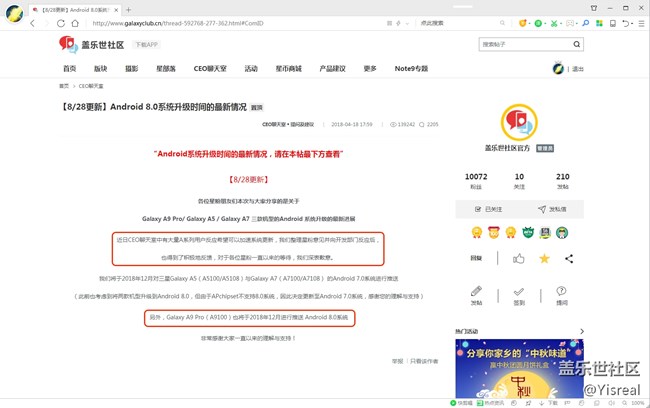Go back with the browser back arrow
650x408 pixels.
[33, 23]
